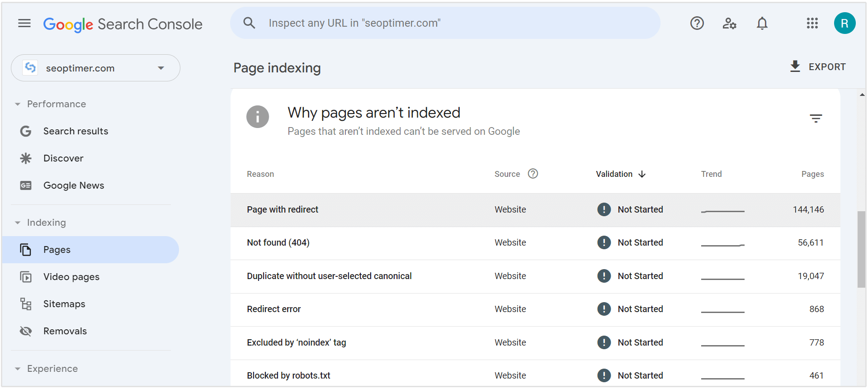Open the Google apps grid
The width and height of the screenshot is (868, 389).
[812, 23]
